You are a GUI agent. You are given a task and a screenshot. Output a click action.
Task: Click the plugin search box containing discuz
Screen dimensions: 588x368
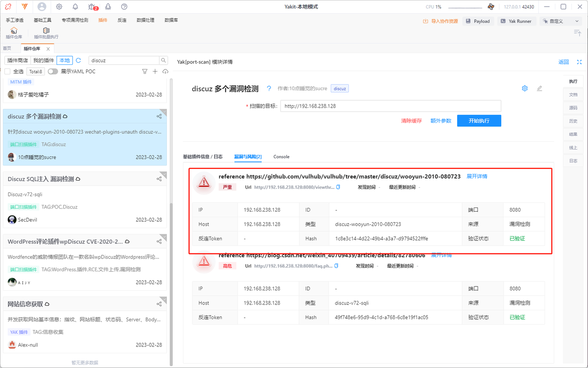click(x=124, y=60)
